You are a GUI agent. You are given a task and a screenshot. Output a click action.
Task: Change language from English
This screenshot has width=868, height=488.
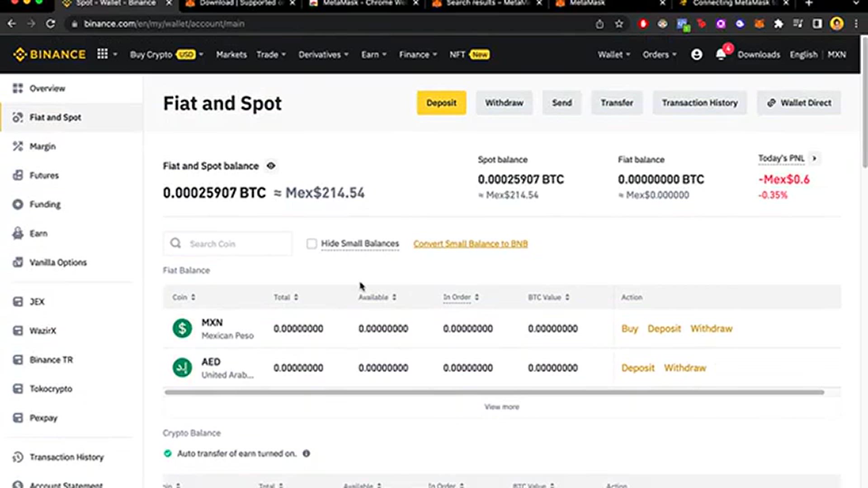[x=803, y=54]
